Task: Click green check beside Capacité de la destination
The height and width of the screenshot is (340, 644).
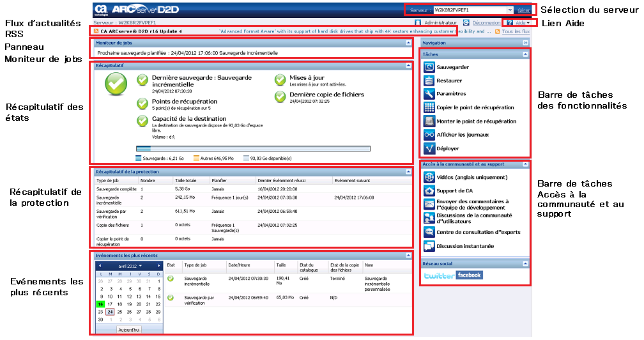Action: [142, 121]
